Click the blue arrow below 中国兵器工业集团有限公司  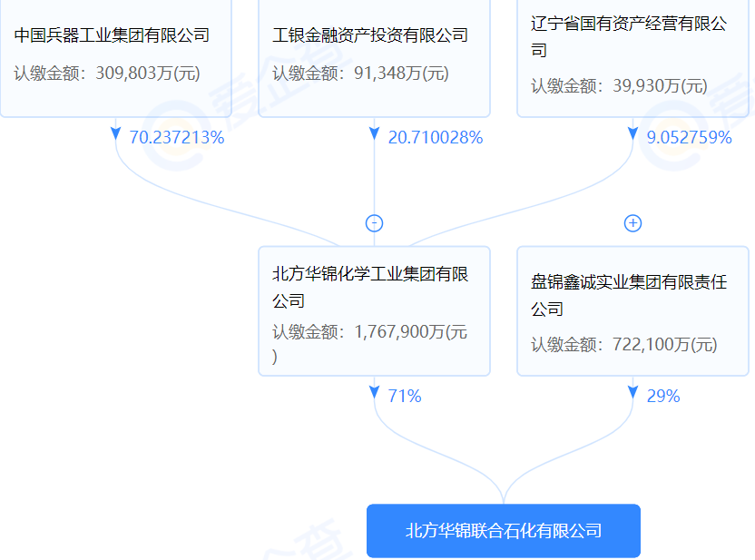click(x=114, y=134)
